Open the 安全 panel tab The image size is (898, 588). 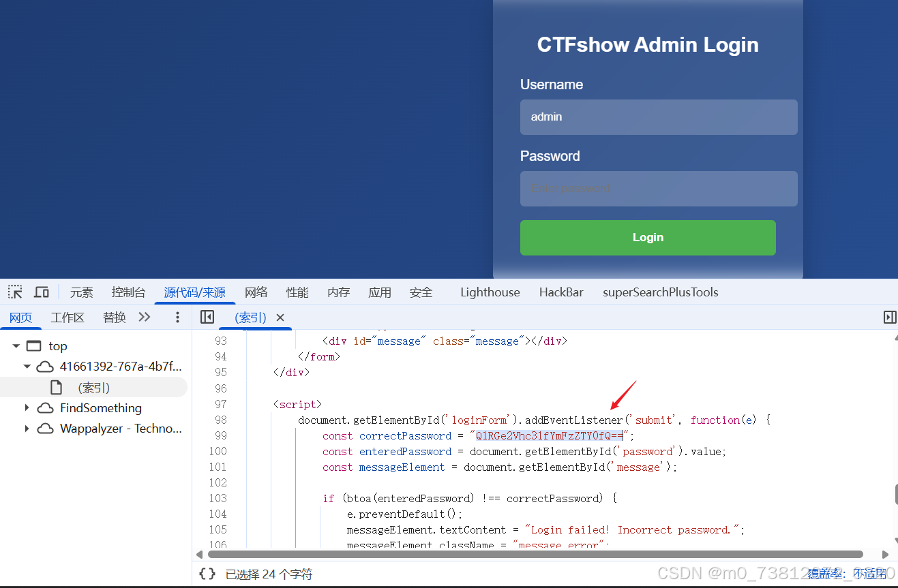click(x=421, y=292)
